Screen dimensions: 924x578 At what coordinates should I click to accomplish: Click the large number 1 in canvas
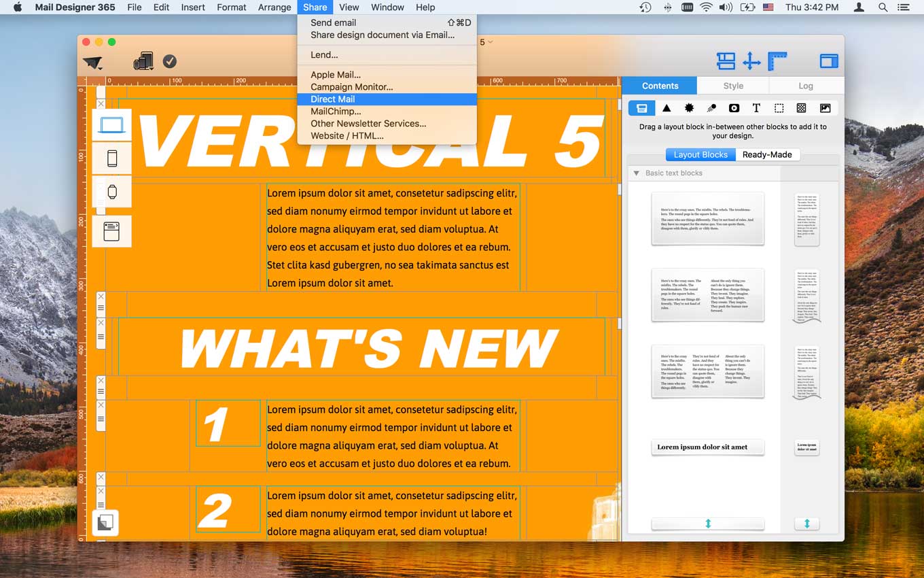(215, 424)
